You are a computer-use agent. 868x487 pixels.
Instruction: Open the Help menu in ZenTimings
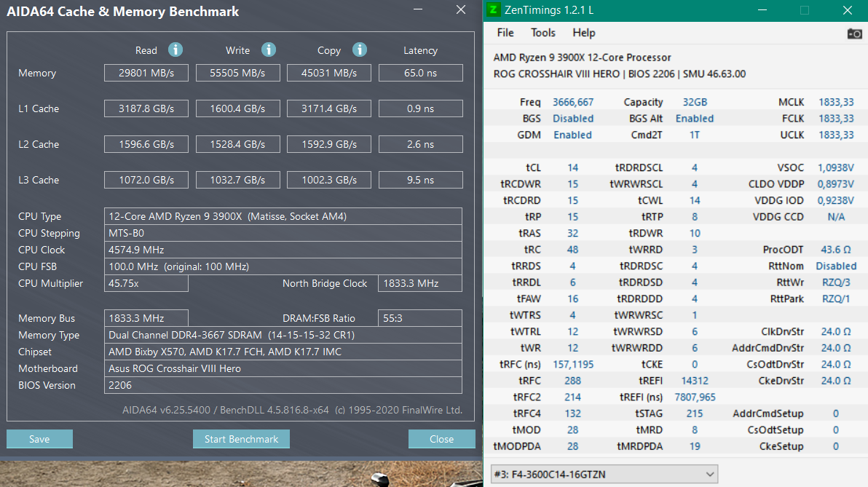(583, 33)
